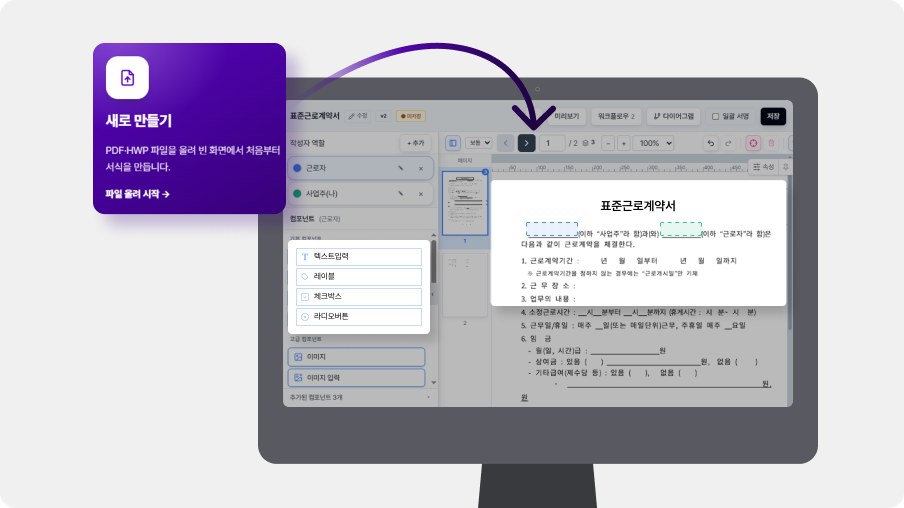Zoom in with the plus button

(x=623, y=143)
